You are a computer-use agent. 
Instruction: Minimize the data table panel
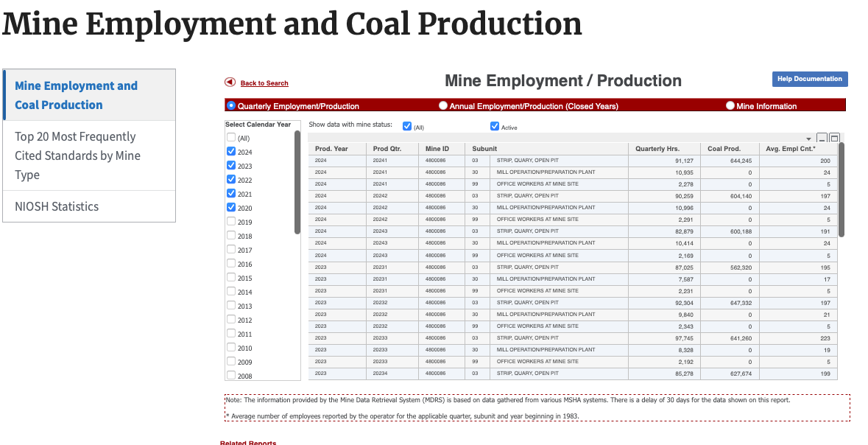point(822,138)
